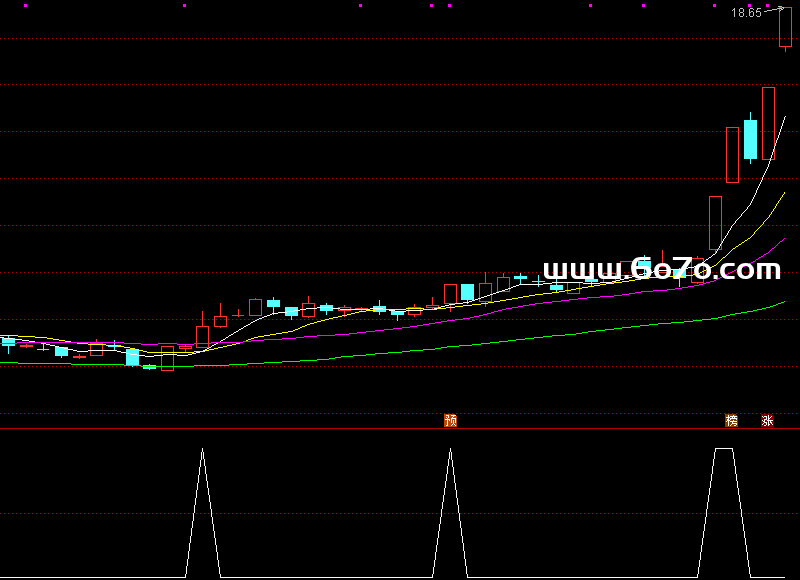
Task: Click the tall cyan candlestick near the peak
Action: (750, 139)
